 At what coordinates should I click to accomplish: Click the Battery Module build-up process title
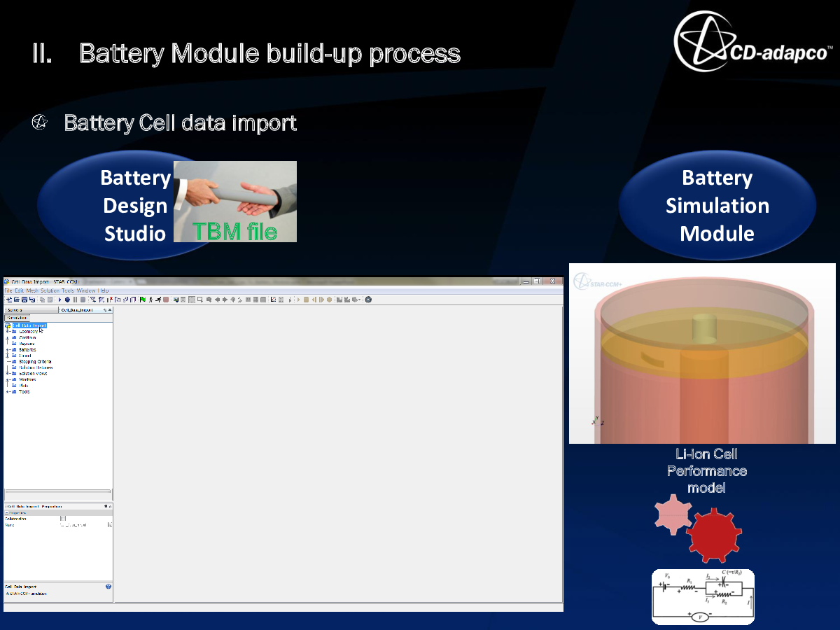[269, 54]
